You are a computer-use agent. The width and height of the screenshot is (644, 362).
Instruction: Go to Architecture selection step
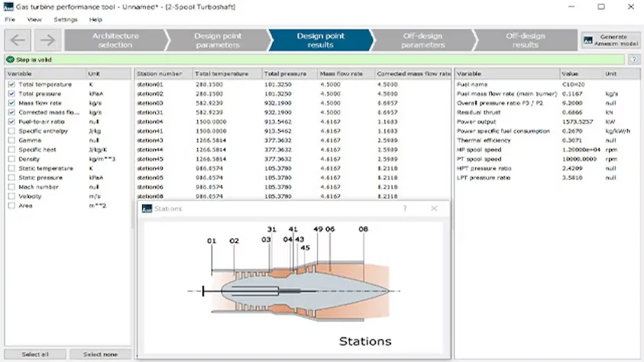click(x=115, y=40)
